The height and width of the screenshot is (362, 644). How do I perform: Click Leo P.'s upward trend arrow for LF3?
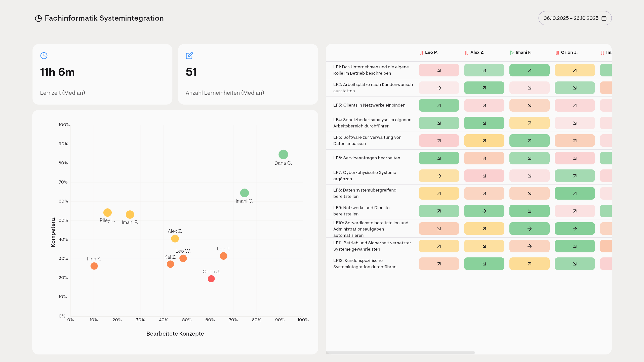439,105
